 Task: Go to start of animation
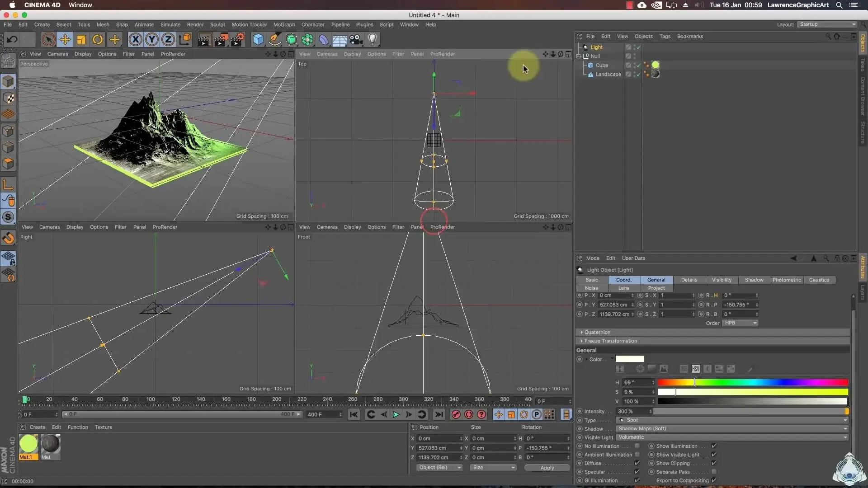354,414
